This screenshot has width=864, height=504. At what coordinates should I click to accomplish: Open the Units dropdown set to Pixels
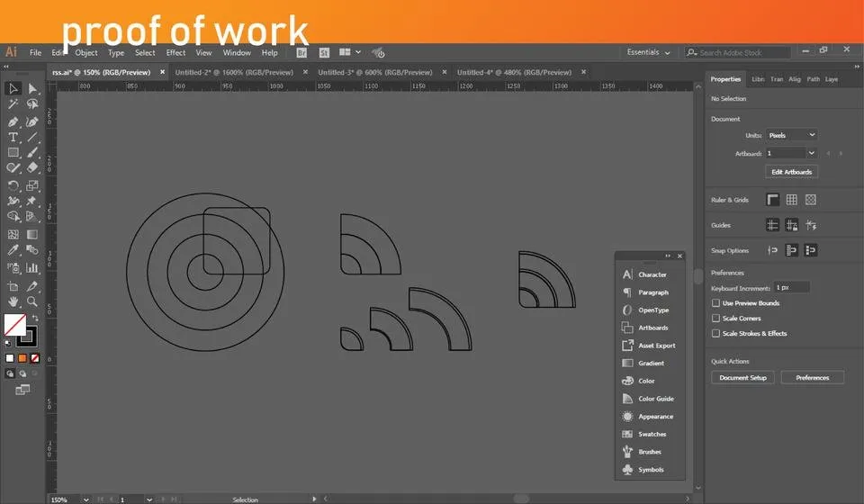791,135
